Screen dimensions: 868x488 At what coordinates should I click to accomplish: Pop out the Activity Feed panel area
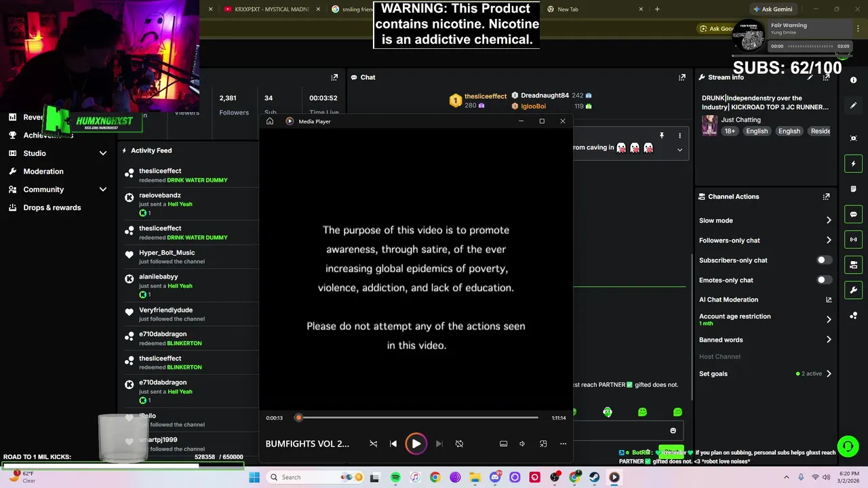point(334,77)
